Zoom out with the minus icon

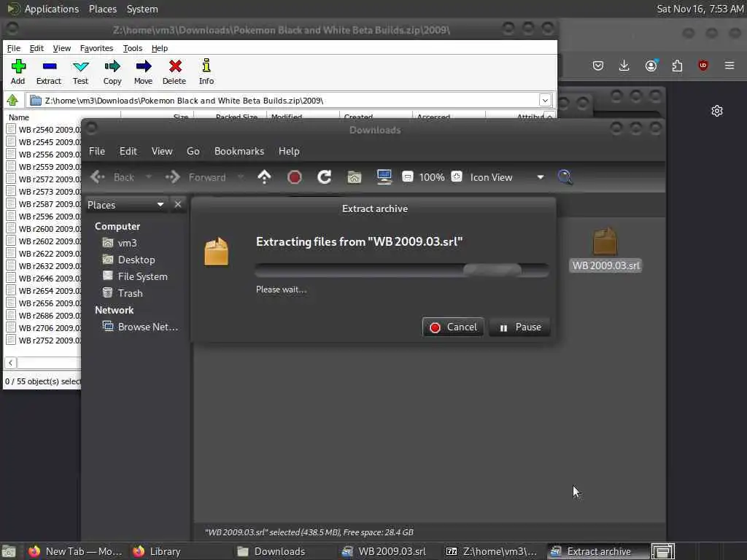[x=407, y=176]
